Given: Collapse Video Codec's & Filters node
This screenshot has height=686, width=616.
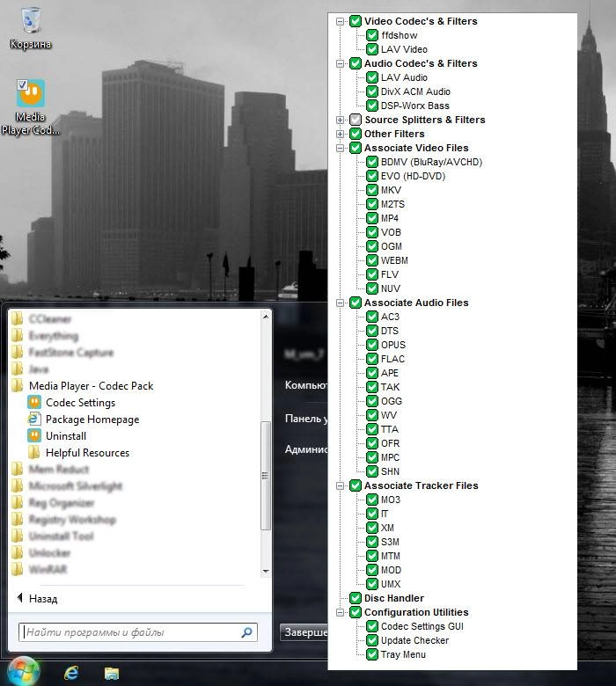Looking at the screenshot, I should pyautogui.click(x=340, y=21).
